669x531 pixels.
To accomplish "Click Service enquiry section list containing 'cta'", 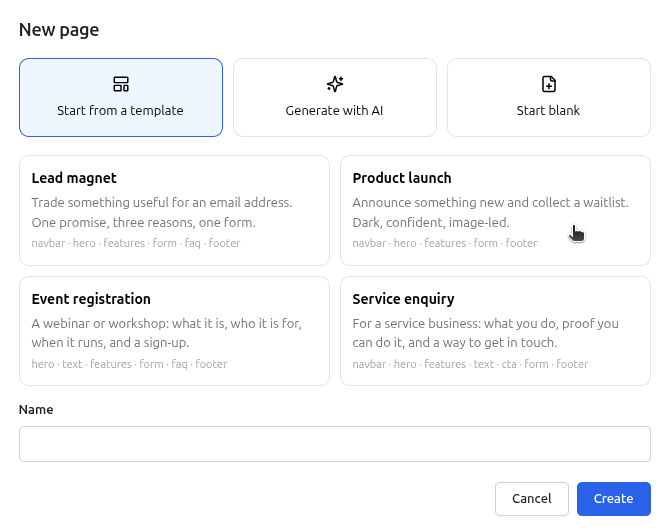I will click(x=470, y=364).
